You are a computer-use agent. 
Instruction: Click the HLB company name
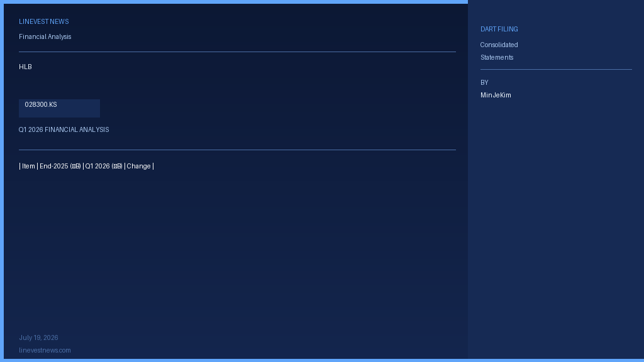coord(25,67)
